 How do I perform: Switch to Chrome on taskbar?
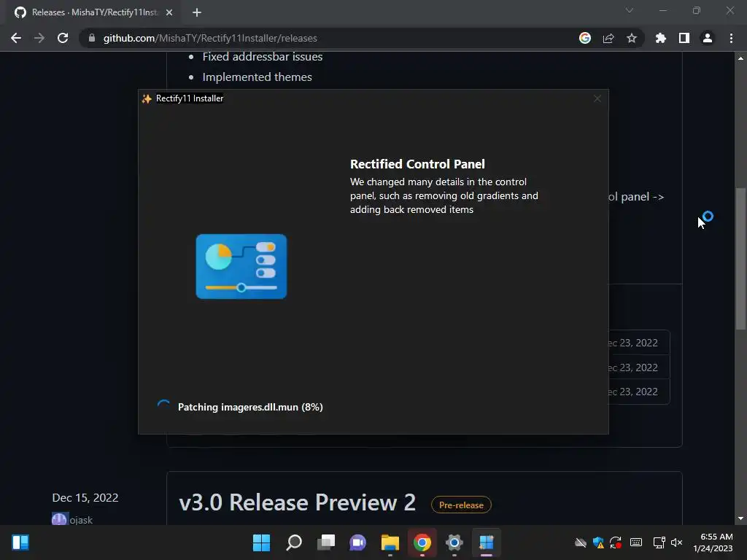point(422,542)
